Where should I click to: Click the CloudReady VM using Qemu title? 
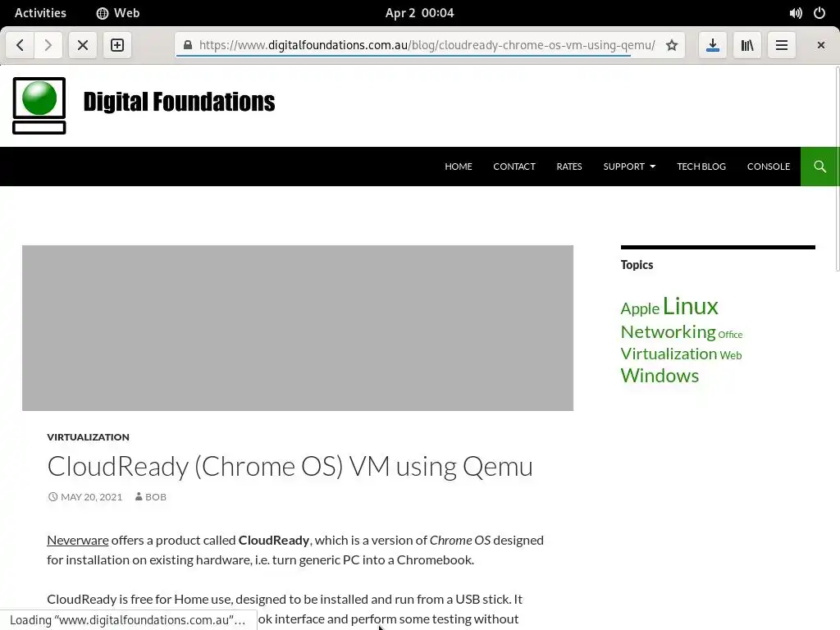(290, 466)
